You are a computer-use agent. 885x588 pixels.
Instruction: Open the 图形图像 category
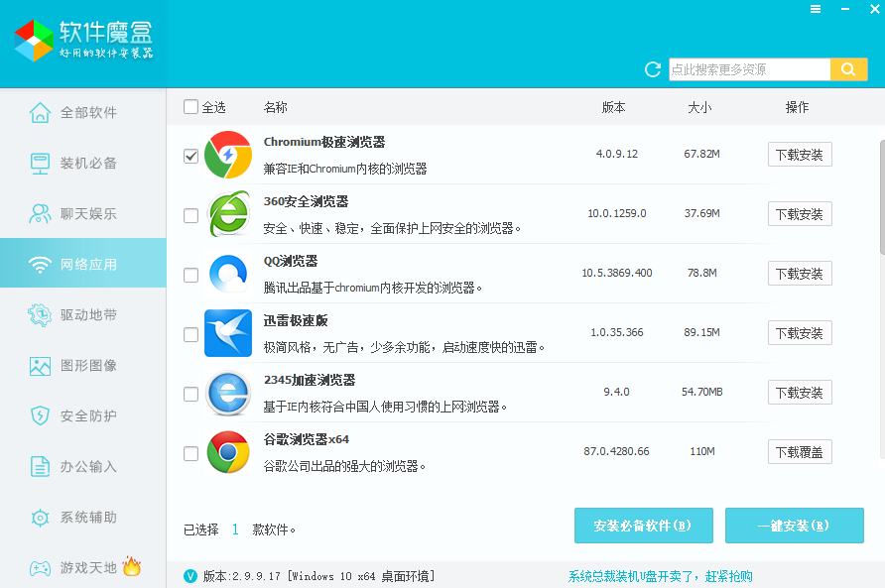(x=83, y=366)
